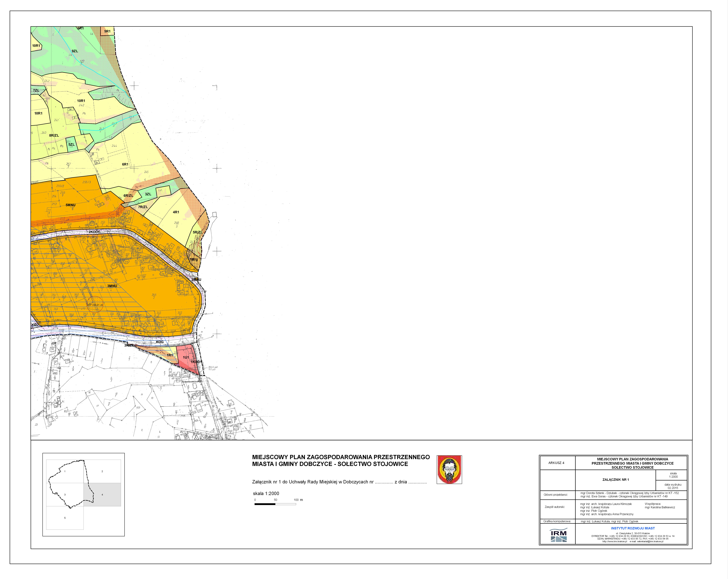
Task: Click the 3MNU residential zone label
Action: (x=112, y=286)
